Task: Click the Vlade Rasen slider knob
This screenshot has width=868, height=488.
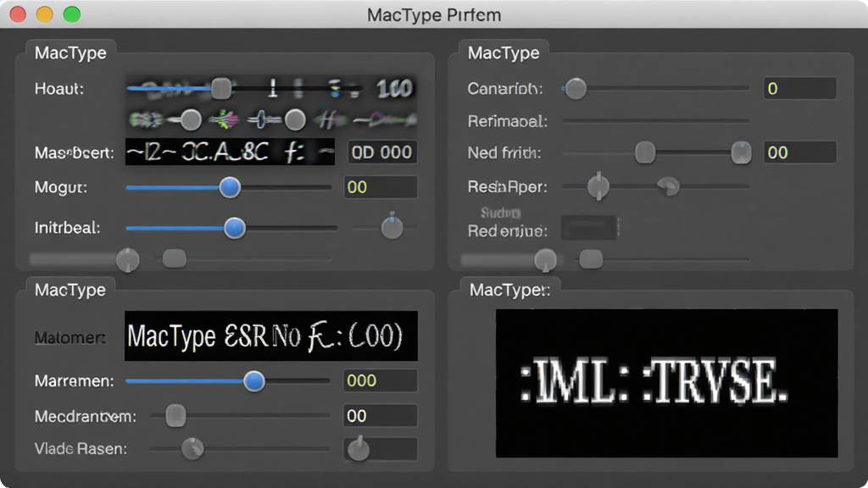Action: (192, 449)
